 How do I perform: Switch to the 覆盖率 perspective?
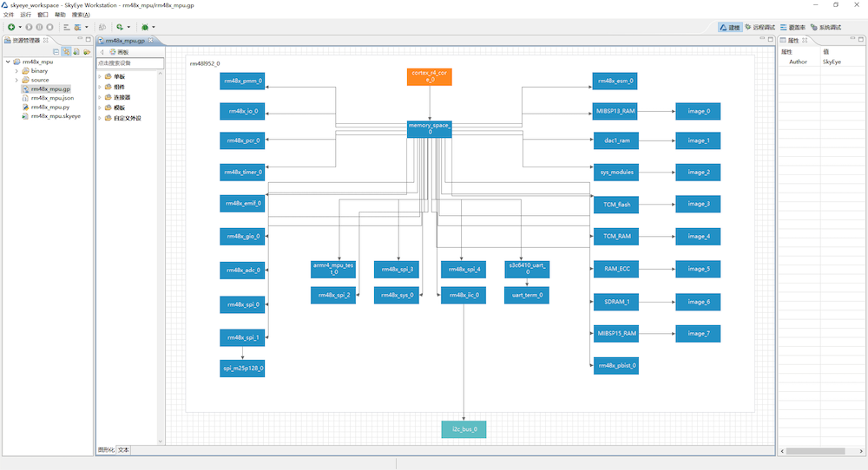pos(793,27)
